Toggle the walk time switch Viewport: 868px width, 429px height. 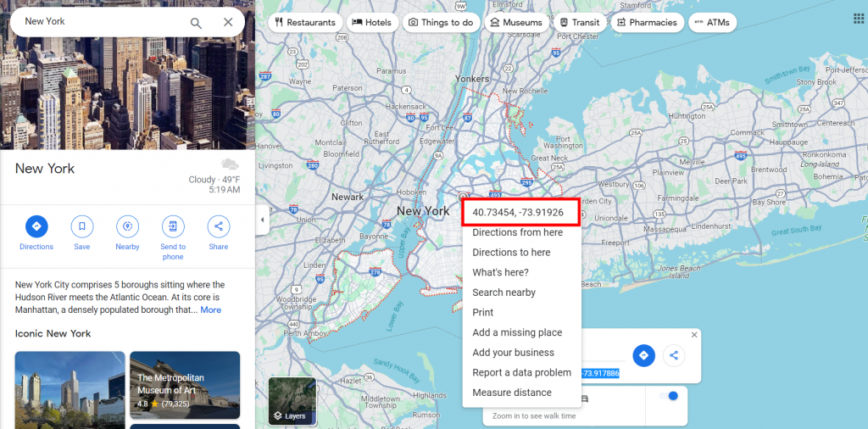(669, 396)
